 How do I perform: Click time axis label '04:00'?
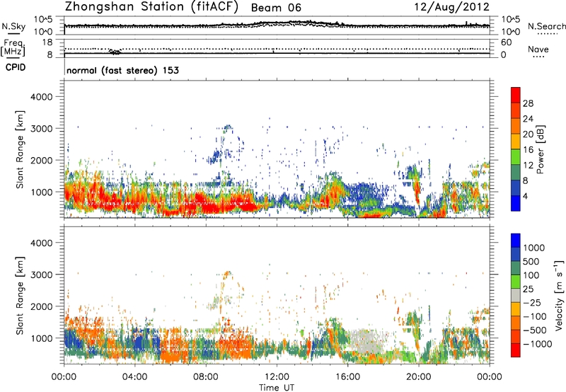coord(134,377)
